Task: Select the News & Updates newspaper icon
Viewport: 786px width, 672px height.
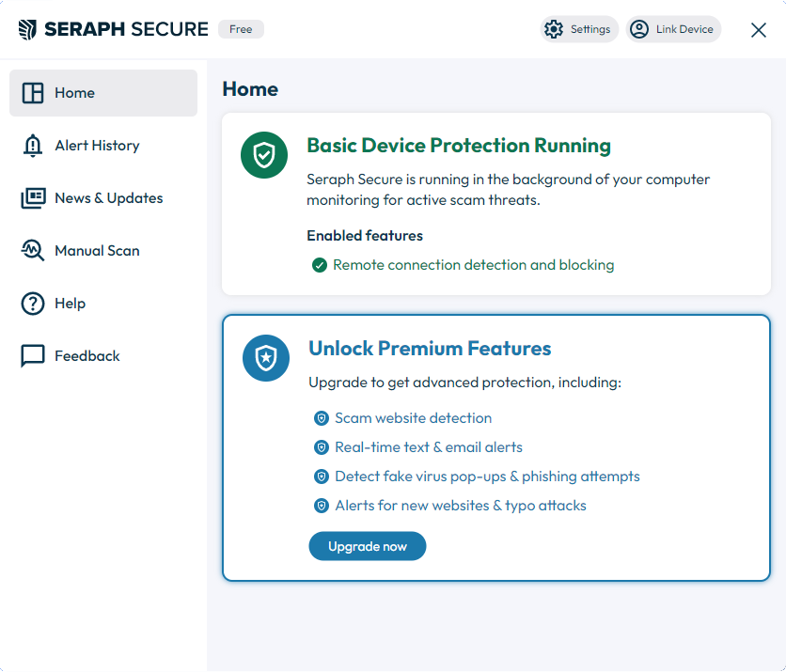Action: 33,198
